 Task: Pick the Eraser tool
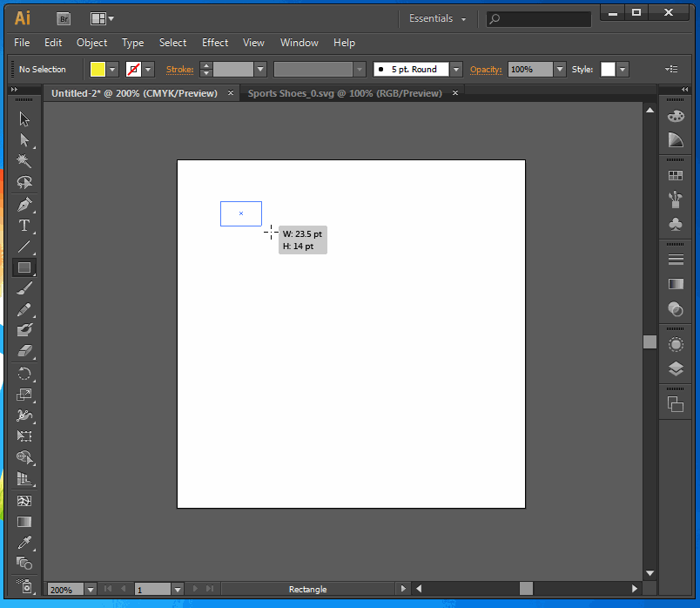(x=24, y=351)
